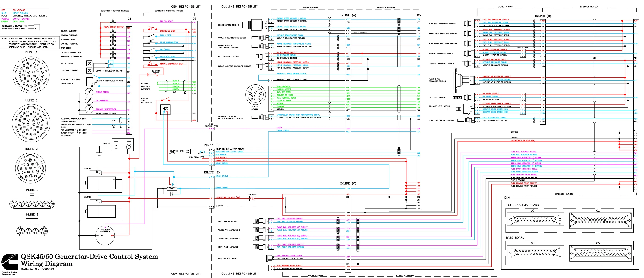Click the "FAIL TO START" signal label

click(x=166, y=21)
